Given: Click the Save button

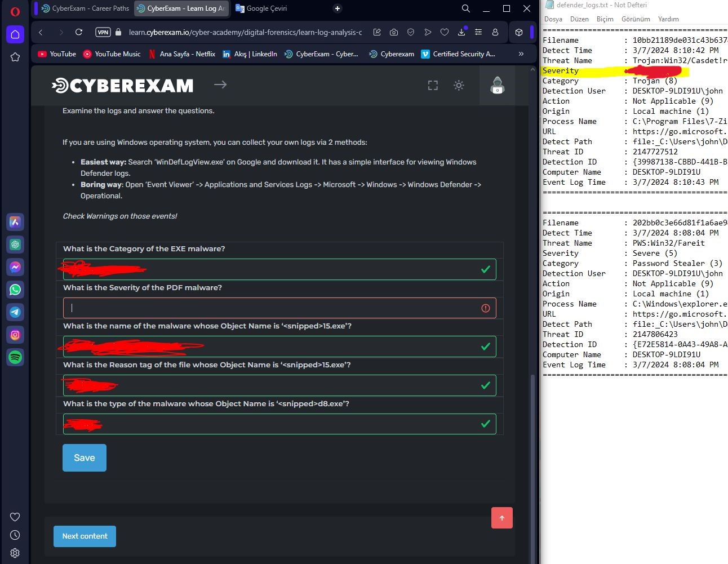Looking at the screenshot, I should [84, 458].
